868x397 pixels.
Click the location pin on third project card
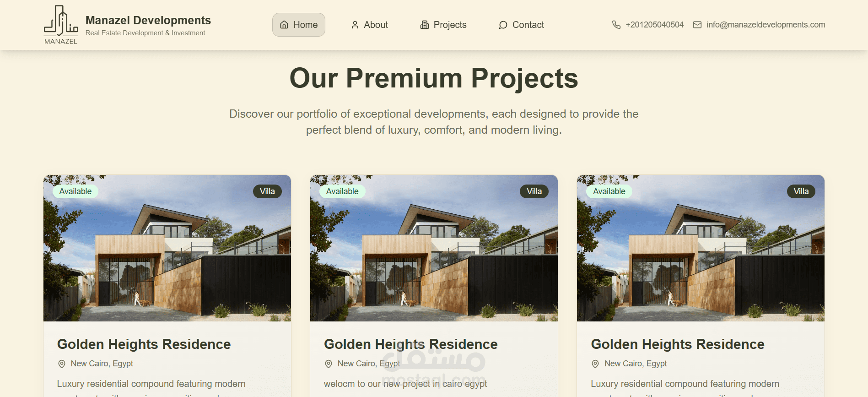[595, 364]
